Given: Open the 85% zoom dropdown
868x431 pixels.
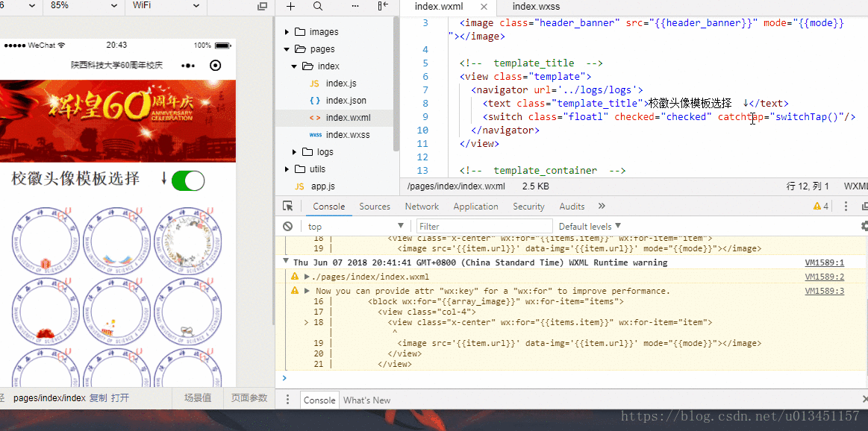Looking at the screenshot, I should 83,6.
